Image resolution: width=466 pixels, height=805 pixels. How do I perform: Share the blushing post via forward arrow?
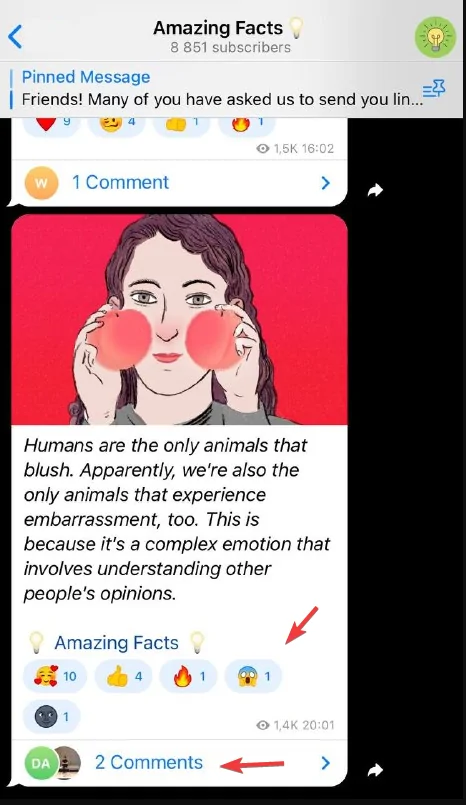[x=376, y=770]
